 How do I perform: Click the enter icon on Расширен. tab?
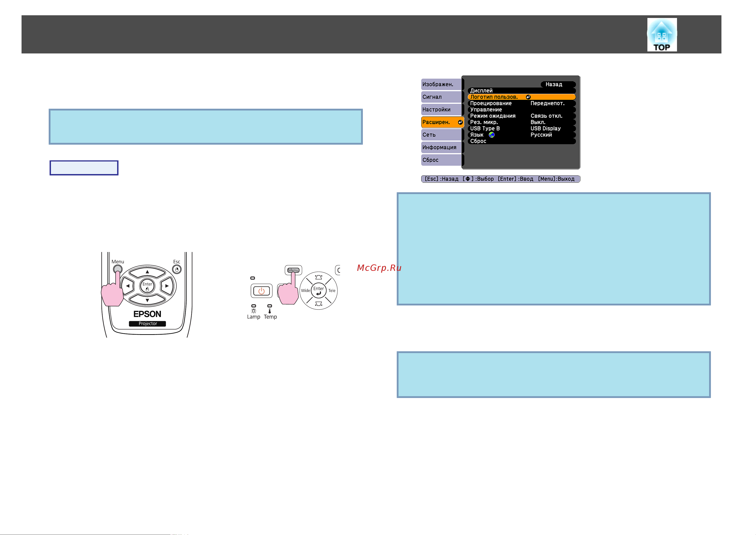click(460, 122)
